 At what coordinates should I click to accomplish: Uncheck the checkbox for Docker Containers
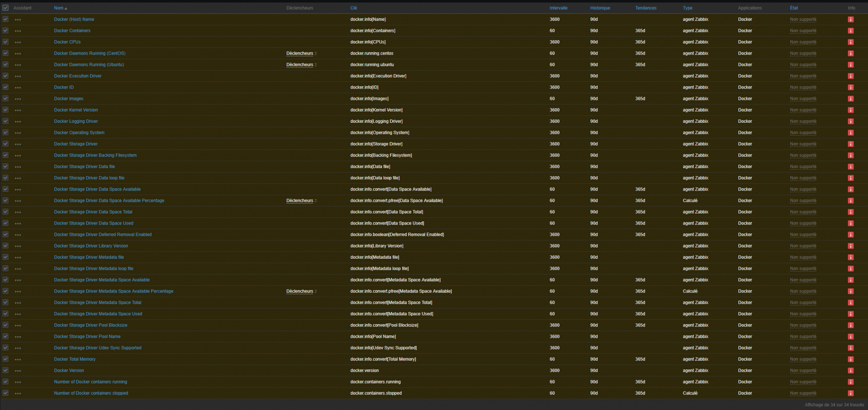(6, 30)
